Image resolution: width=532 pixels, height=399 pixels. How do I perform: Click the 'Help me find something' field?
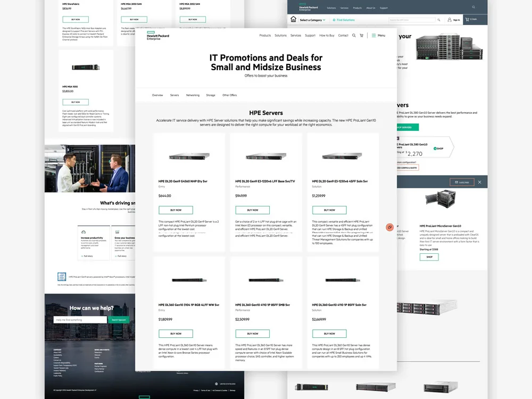(80, 320)
